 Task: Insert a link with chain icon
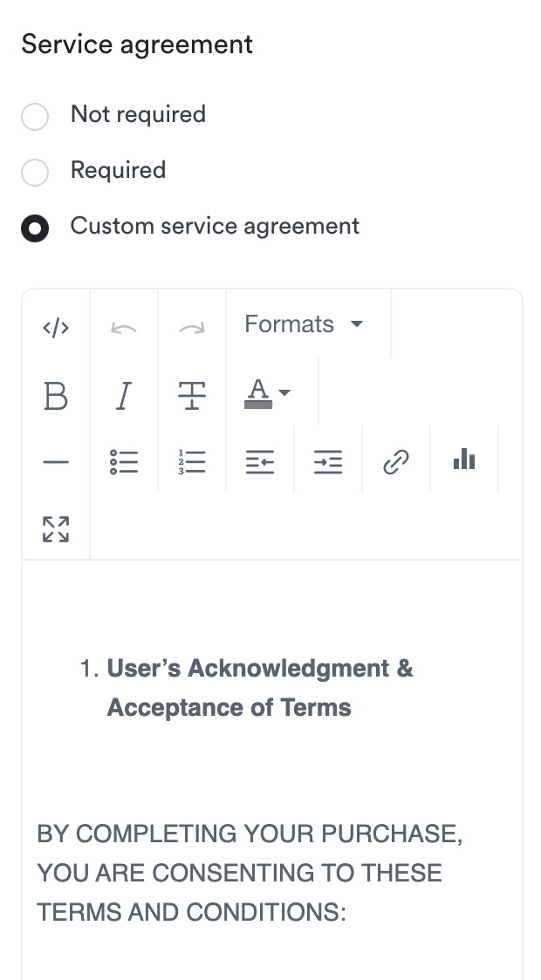(x=396, y=461)
